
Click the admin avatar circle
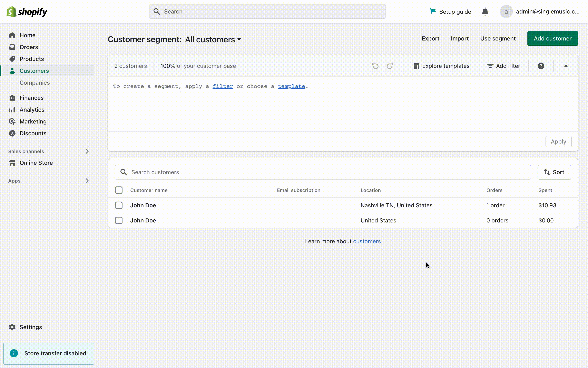506,11
